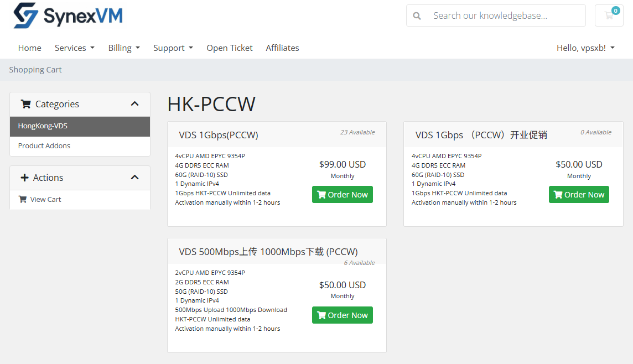Collapse the Actions panel chevron
The height and width of the screenshot is (364, 633).
[135, 178]
